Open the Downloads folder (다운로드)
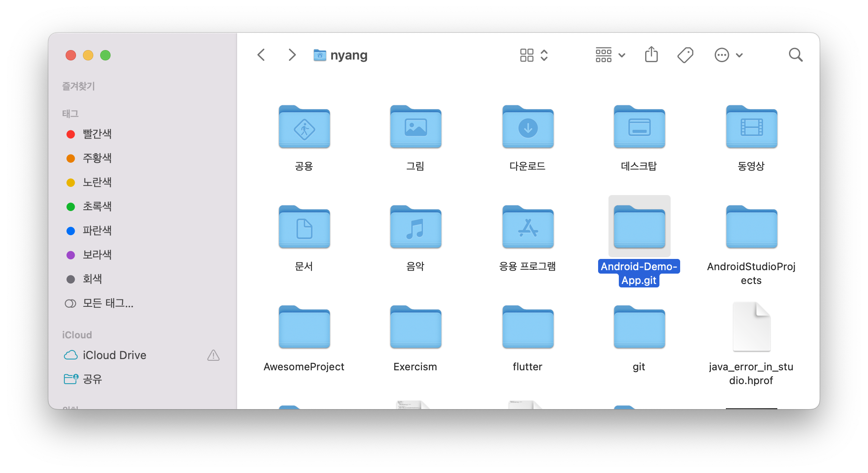 tap(528, 128)
